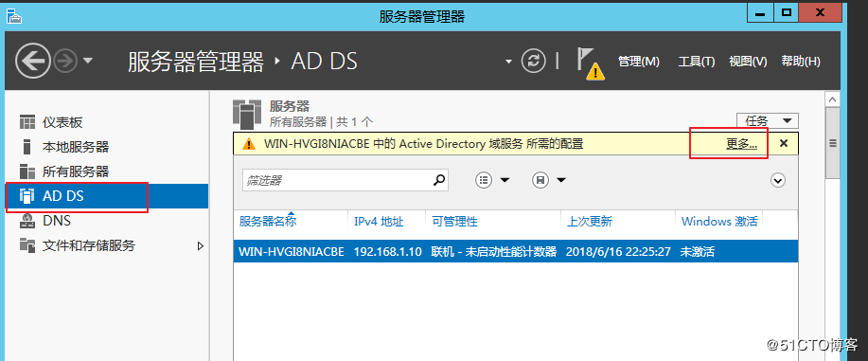The width and height of the screenshot is (868, 361).
Task: Click the 文件和存储服务 icon
Action: pos(27,245)
